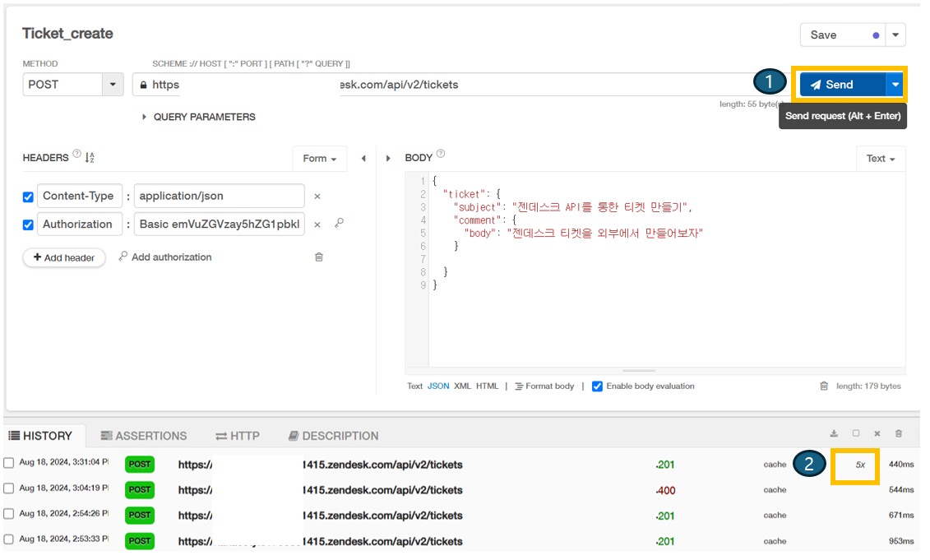
Task: Switch to the HTTP tab
Action: click(x=238, y=436)
